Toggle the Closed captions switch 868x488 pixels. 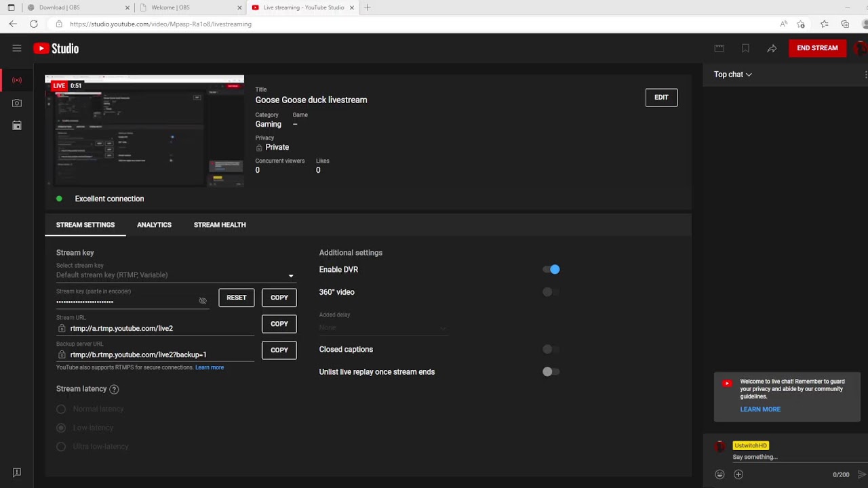pyautogui.click(x=551, y=349)
